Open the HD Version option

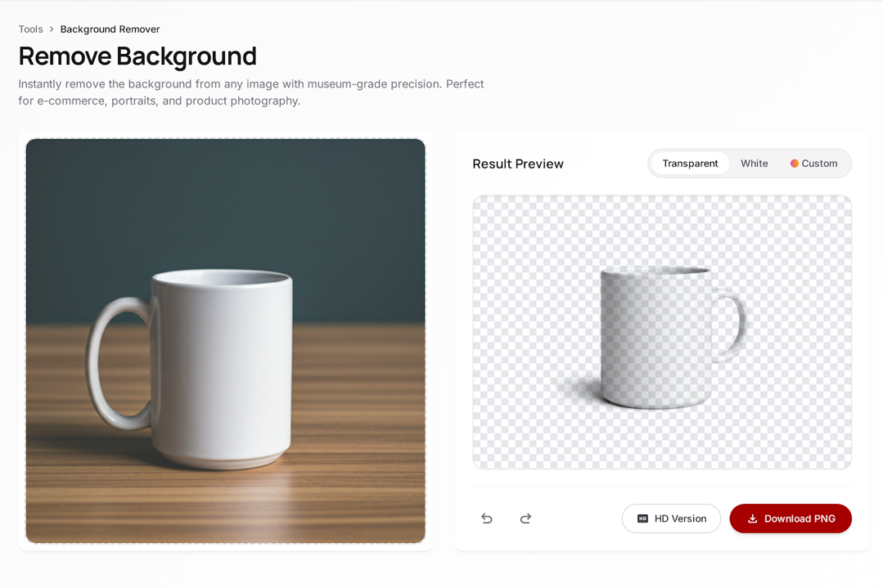671,518
